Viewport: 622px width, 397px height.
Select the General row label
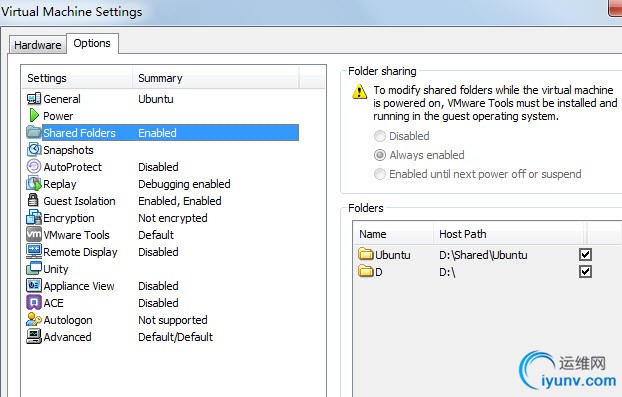tap(62, 99)
